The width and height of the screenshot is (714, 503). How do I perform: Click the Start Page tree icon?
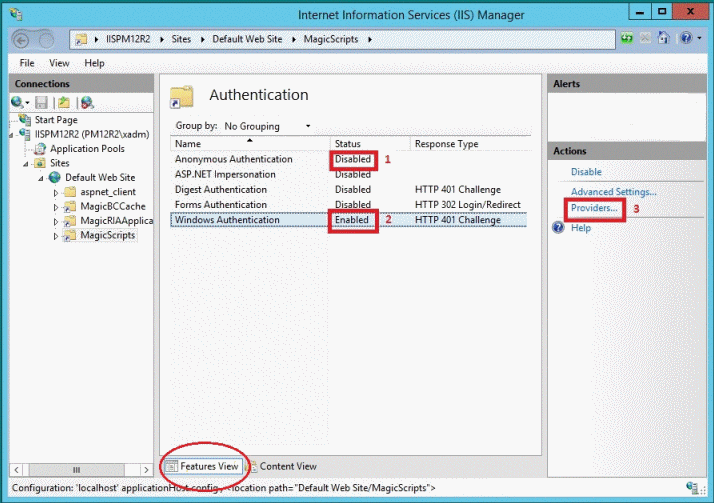click(25, 120)
